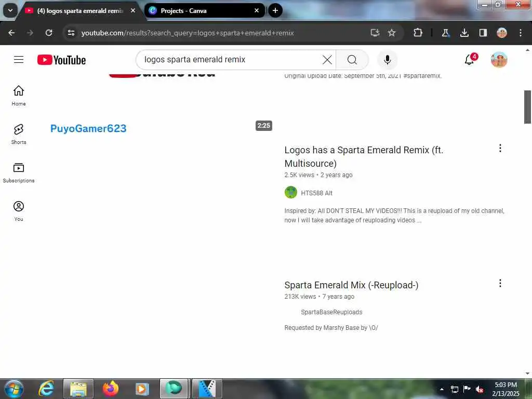Click the scrollbar down arrow
The image size is (532, 399).
[x=527, y=374]
